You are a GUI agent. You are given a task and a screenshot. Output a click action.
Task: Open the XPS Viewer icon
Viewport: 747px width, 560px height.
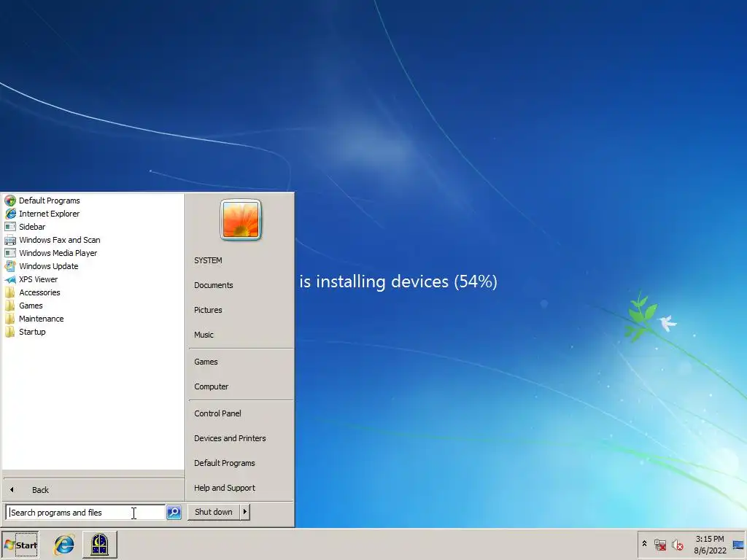point(10,279)
